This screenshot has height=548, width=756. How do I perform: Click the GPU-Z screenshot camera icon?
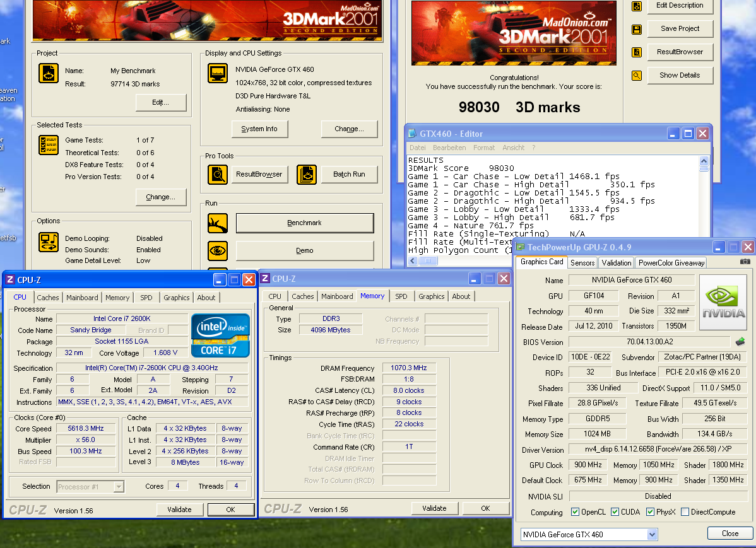[x=745, y=262]
